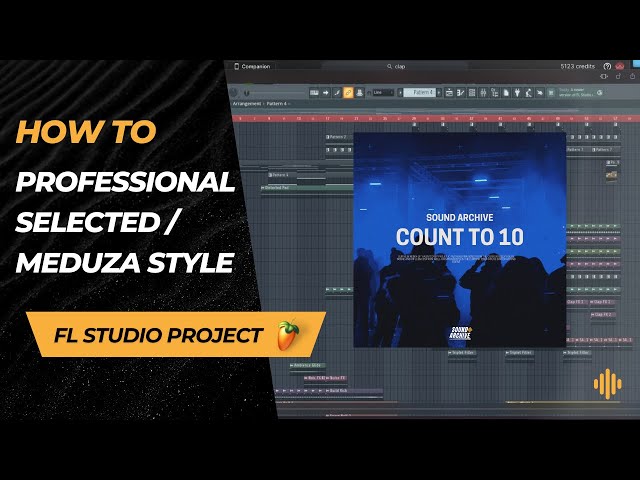
Task: Click the last square toolbar icon before news
Action: [551, 93]
